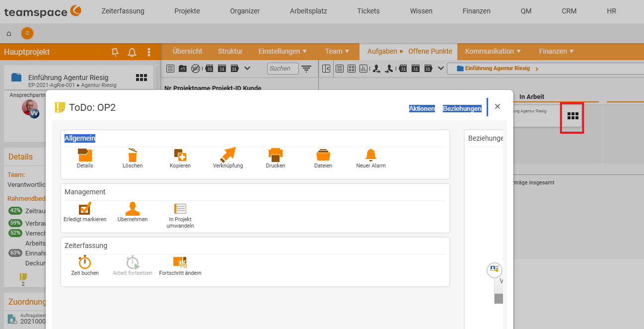Screen dimensions: 644x329
Task: Switch to the Übersicht tab
Action: click(x=187, y=51)
